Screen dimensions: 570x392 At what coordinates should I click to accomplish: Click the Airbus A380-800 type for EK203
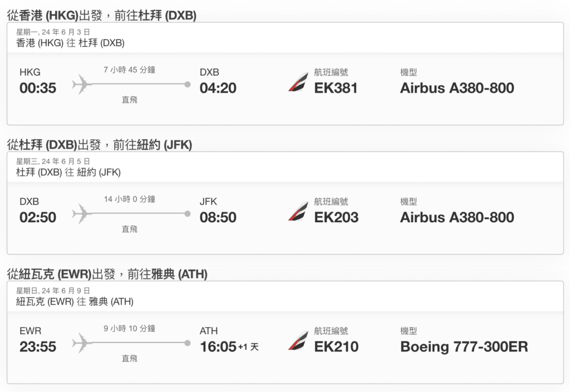click(458, 218)
